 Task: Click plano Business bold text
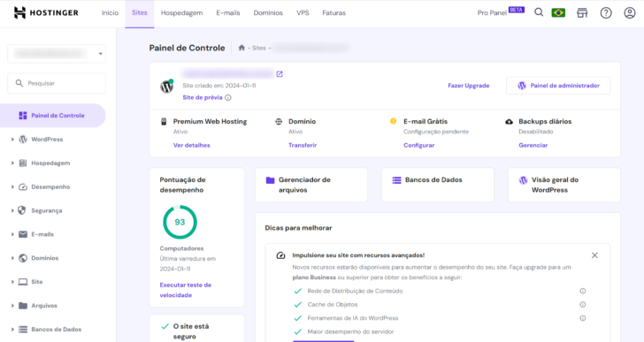pyautogui.click(x=314, y=277)
